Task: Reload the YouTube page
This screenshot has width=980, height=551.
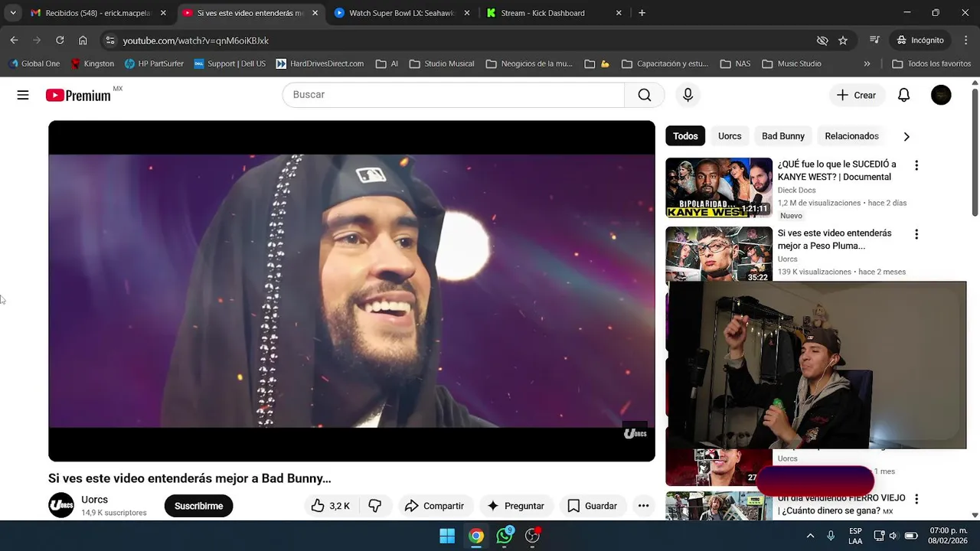Action: tap(60, 40)
